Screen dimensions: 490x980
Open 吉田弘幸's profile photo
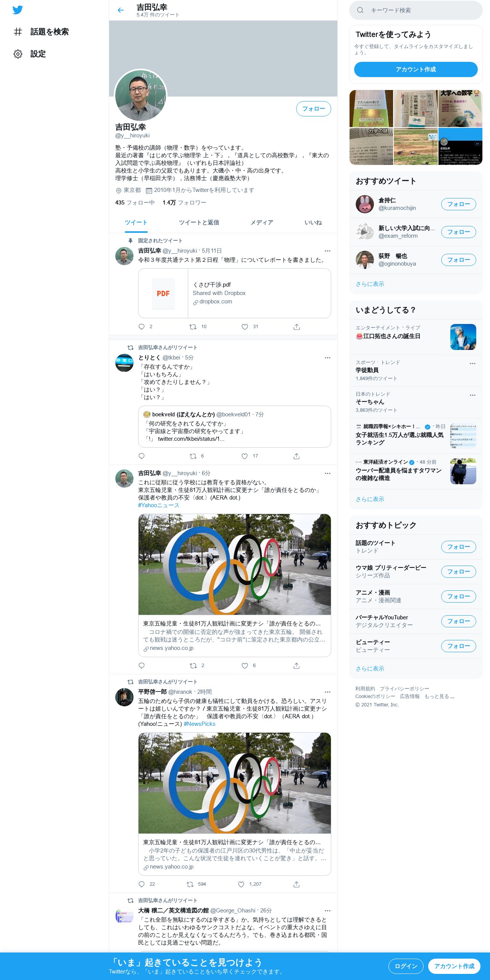141,95
